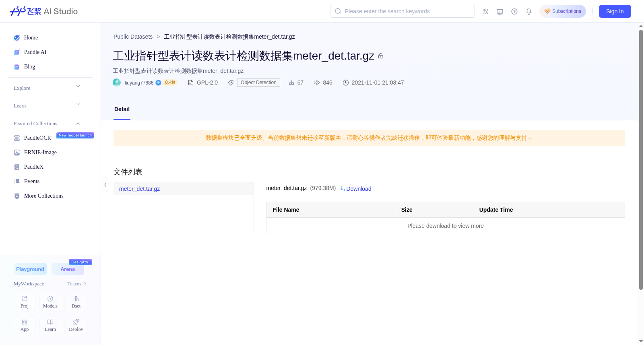Click the GPL-2.0 license icon

coord(191,83)
